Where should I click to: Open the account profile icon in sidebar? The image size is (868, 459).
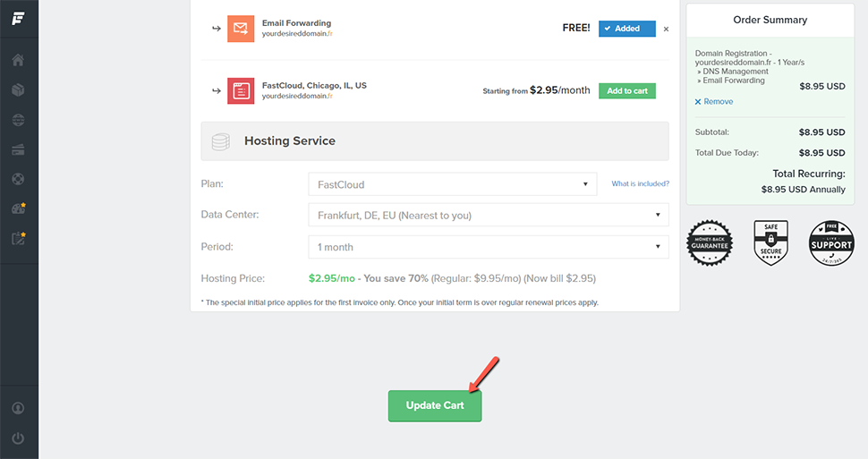18,408
